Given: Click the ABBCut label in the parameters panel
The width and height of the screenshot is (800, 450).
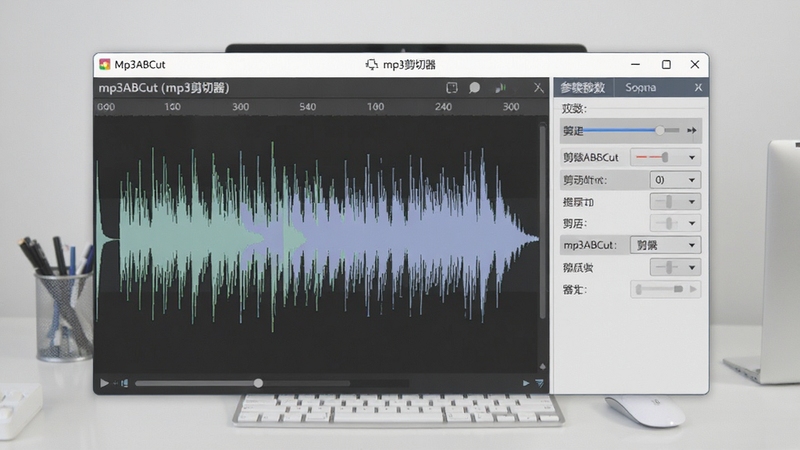Looking at the screenshot, I should (591, 158).
